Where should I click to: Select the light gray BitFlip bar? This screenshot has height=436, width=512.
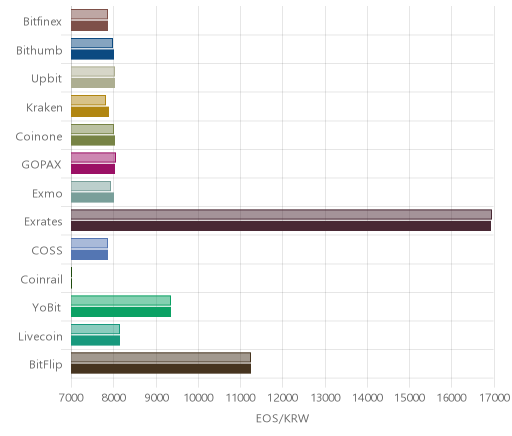pyautogui.click(x=161, y=357)
